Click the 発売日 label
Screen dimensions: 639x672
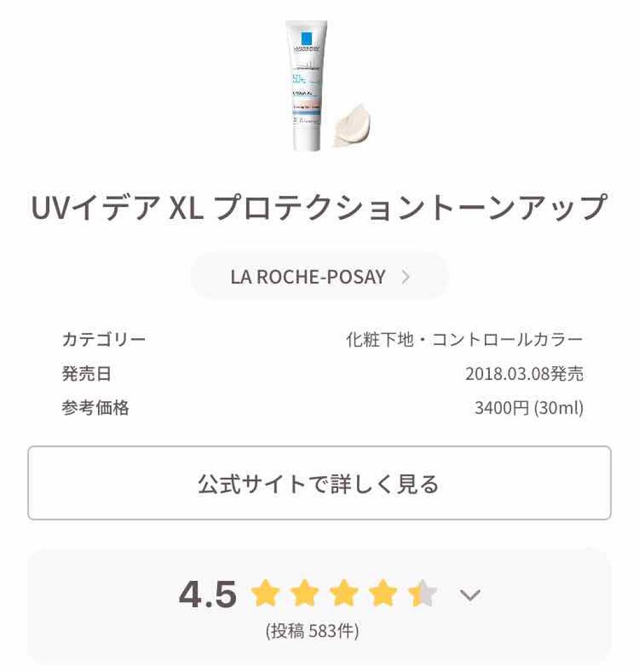(x=87, y=374)
